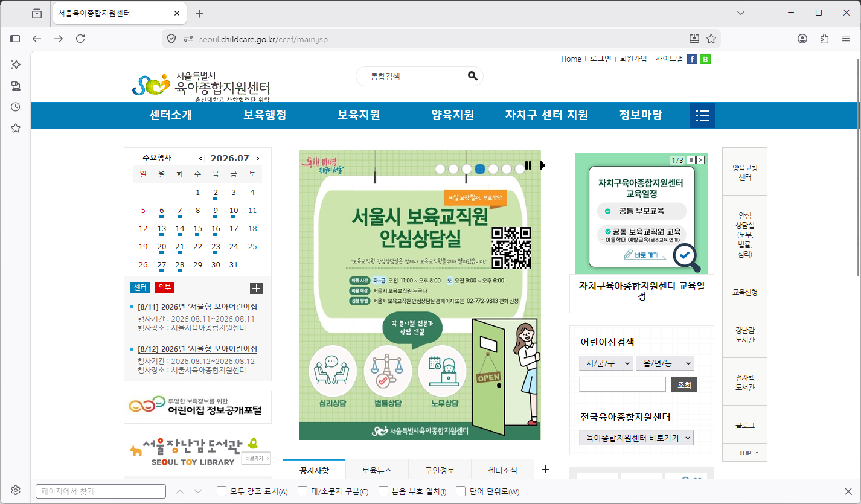Image resolution: width=861 pixels, height=504 pixels.
Task: Open the site shield protection icon
Action: pyautogui.click(x=171, y=39)
